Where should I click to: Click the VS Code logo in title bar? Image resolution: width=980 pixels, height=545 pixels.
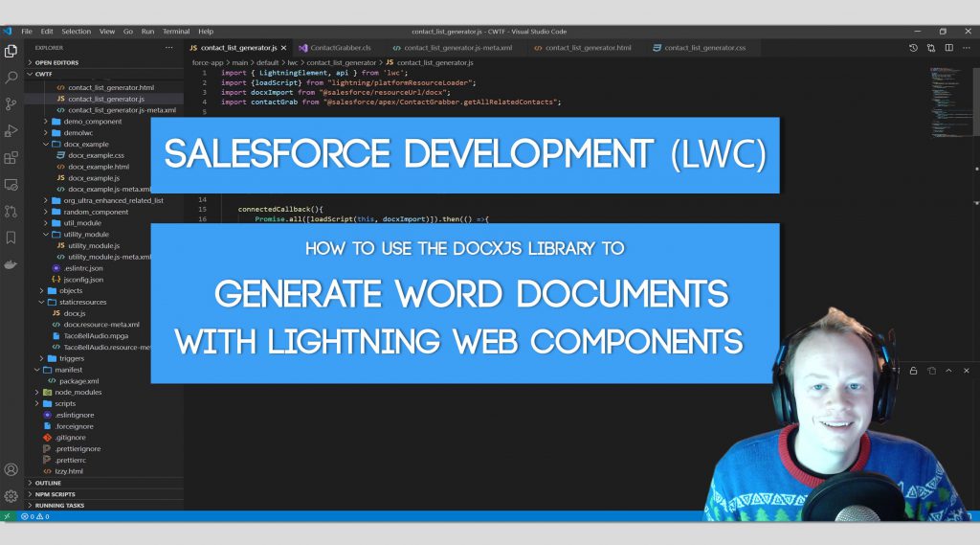click(x=8, y=32)
